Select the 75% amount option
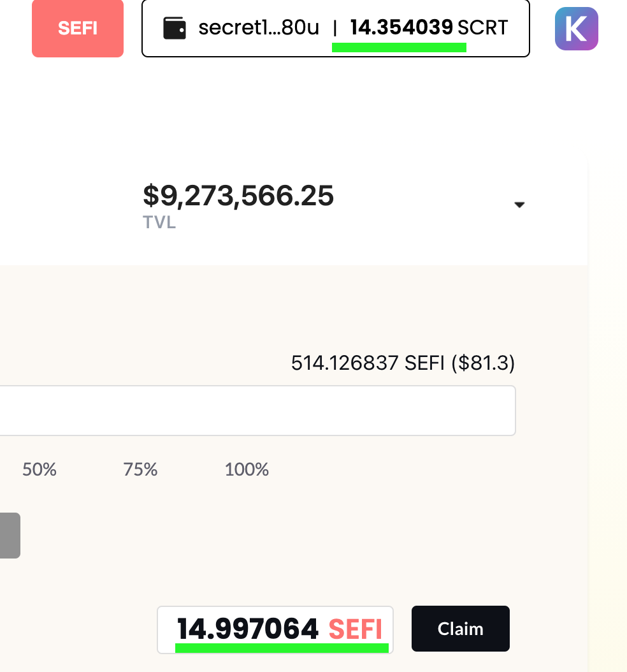The height and width of the screenshot is (672, 627). (140, 470)
